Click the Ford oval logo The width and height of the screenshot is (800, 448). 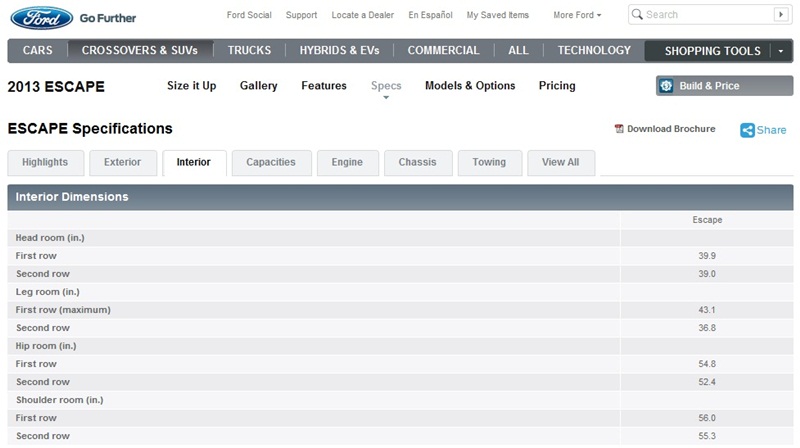click(x=41, y=18)
